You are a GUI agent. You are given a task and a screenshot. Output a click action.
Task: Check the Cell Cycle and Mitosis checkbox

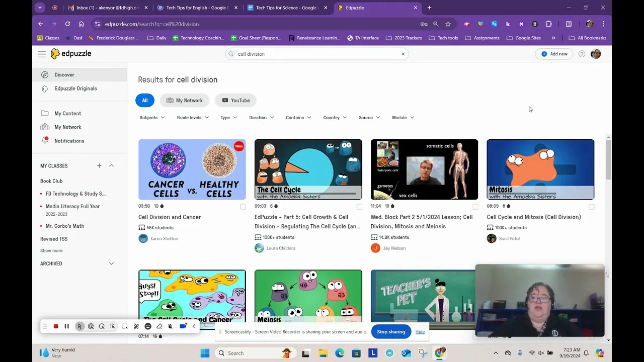(591, 207)
